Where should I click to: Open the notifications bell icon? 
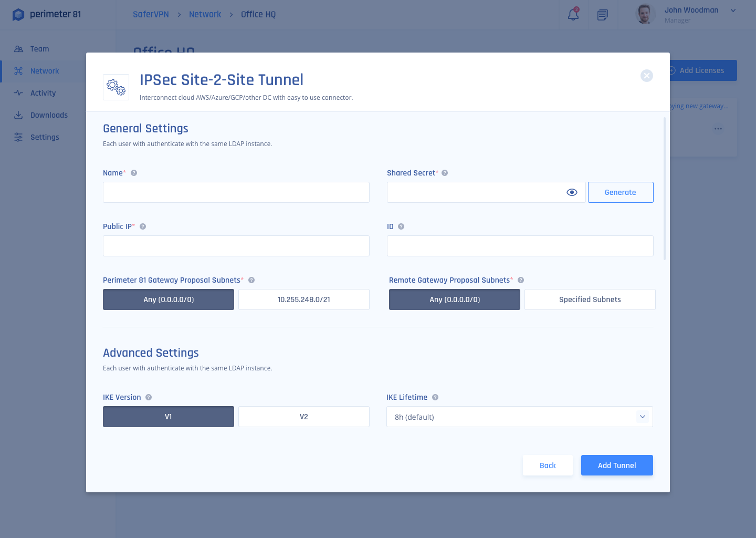(x=573, y=14)
